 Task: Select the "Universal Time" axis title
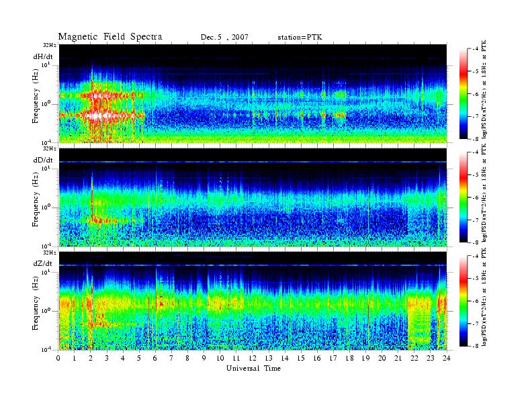[x=253, y=368]
